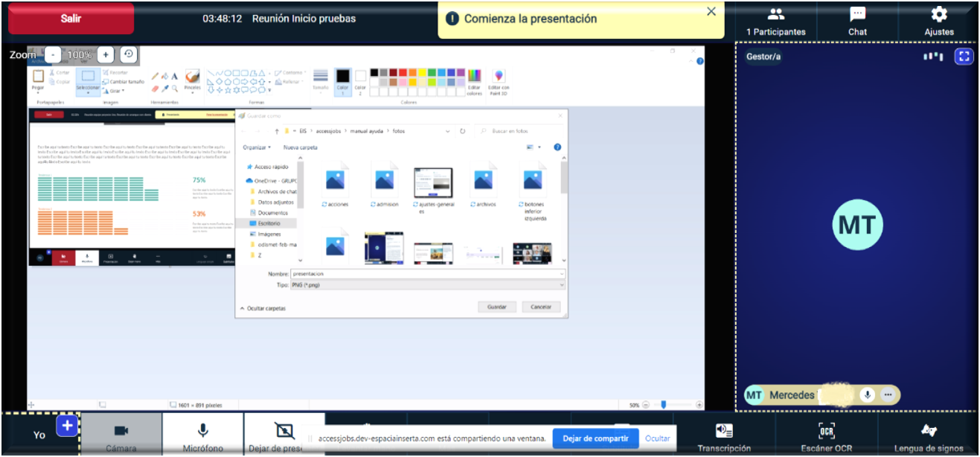The width and height of the screenshot is (980, 457).
Task: Select the 'acciones' file
Action: pos(336,185)
